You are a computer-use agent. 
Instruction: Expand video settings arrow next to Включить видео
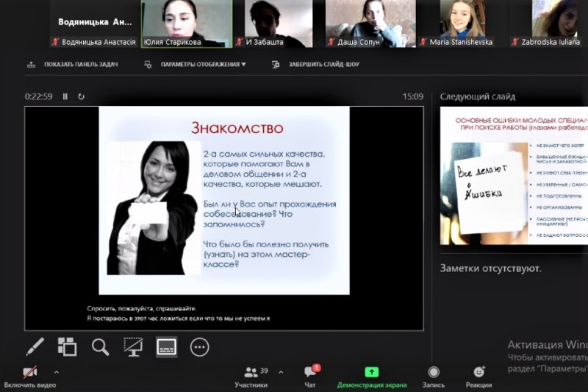(x=57, y=371)
